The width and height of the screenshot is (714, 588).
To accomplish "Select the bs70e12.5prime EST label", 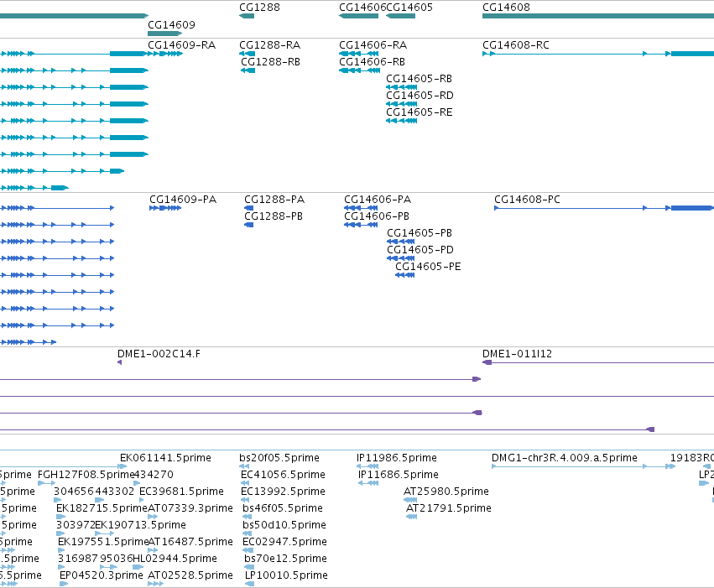I will click(285, 559).
